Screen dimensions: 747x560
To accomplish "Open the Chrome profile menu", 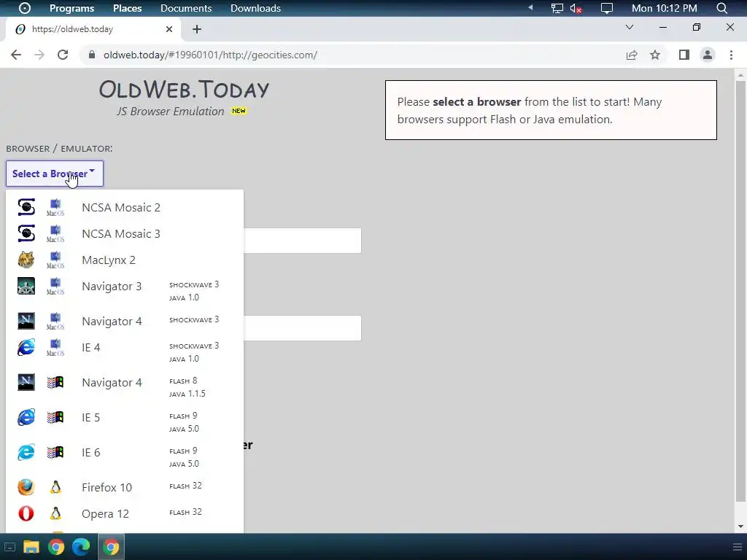I will coord(708,55).
